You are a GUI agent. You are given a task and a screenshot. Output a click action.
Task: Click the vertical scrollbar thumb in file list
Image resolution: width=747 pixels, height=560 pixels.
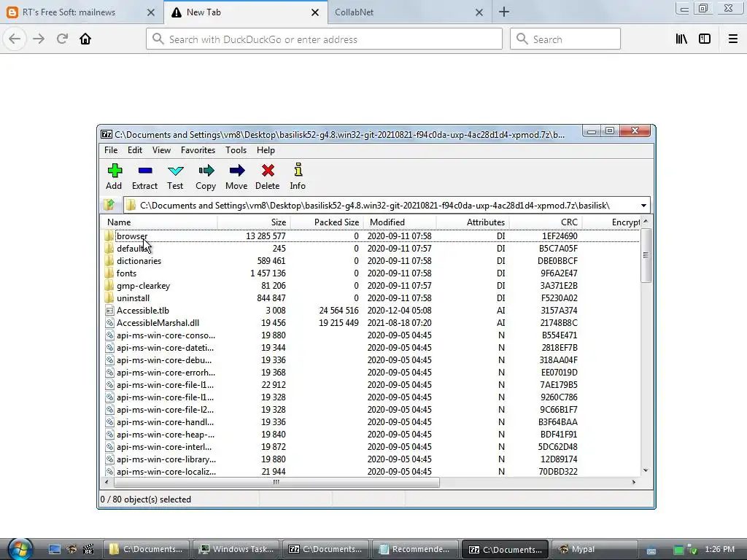(646, 255)
